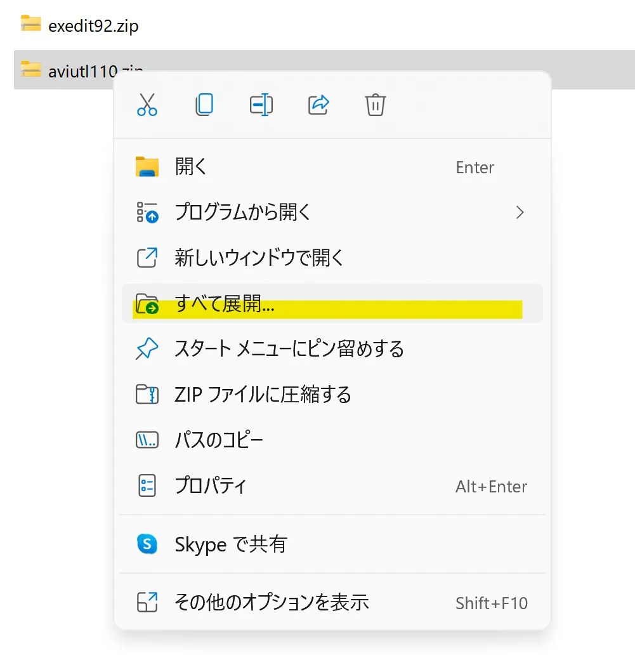Click the Share icon
This screenshot has height=672, width=635.
[318, 105]
